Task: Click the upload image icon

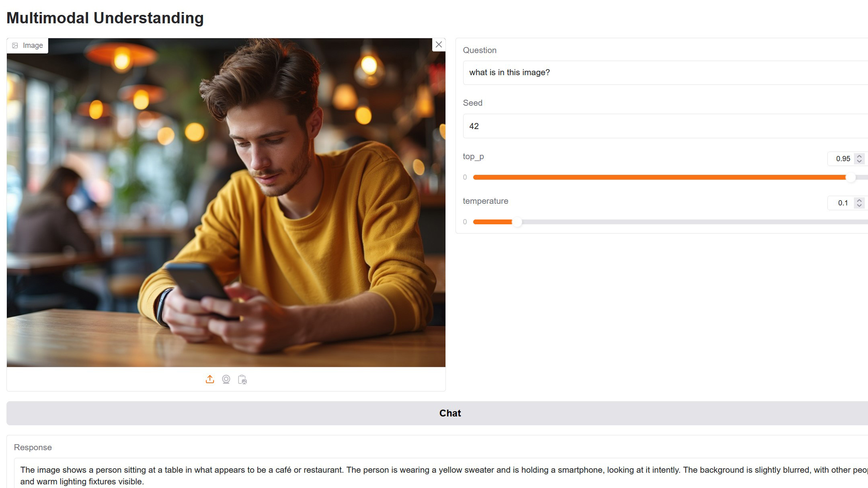Action: coord(210,379)
